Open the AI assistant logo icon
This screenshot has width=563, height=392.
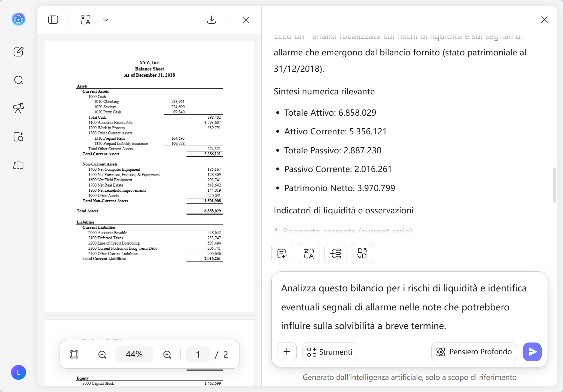pyautogui.click(x=19, y=20)
